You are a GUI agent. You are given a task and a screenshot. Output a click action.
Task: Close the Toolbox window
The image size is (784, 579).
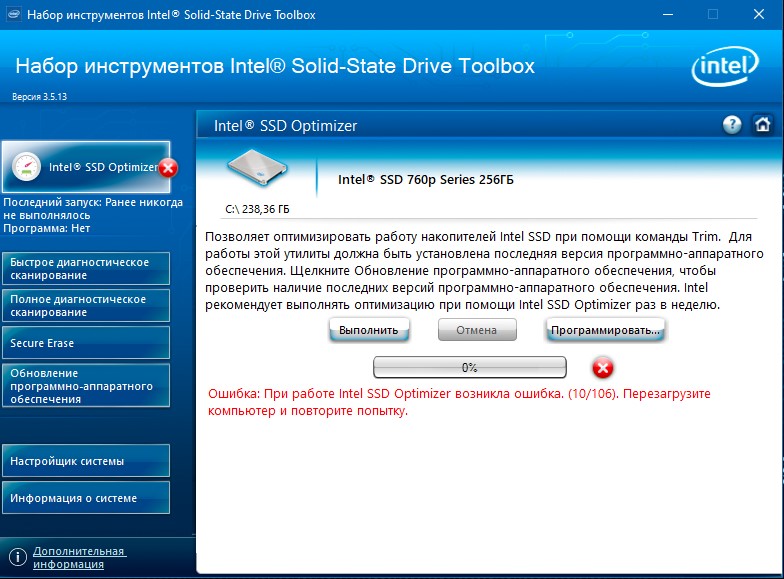pyautogui.click(x=758, y=14)
